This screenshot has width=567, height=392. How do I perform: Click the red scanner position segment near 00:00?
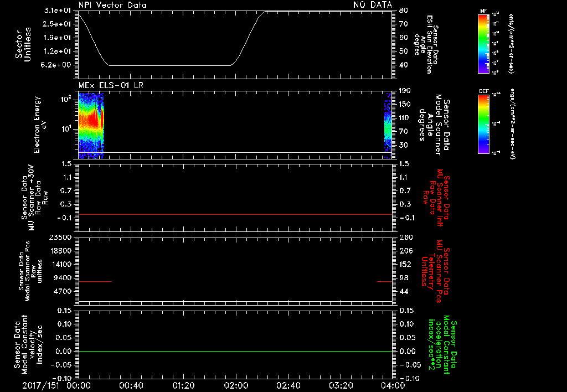(95, 281)
